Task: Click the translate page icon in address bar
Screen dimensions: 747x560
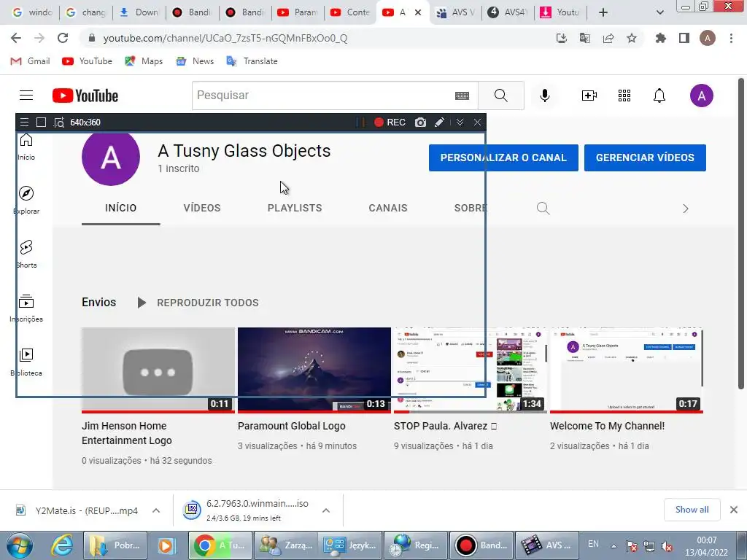Action: [584, 38]
